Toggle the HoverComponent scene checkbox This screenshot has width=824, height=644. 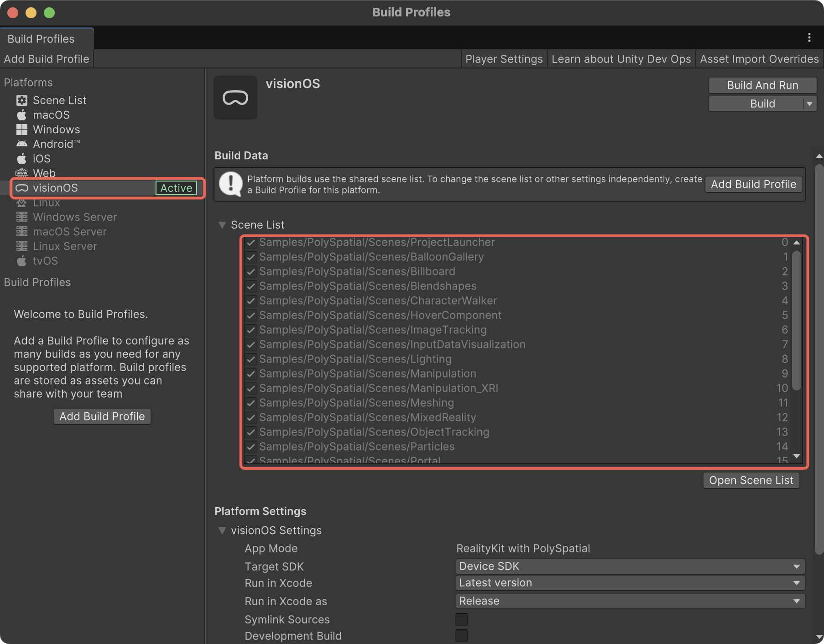tap(250, 316)
